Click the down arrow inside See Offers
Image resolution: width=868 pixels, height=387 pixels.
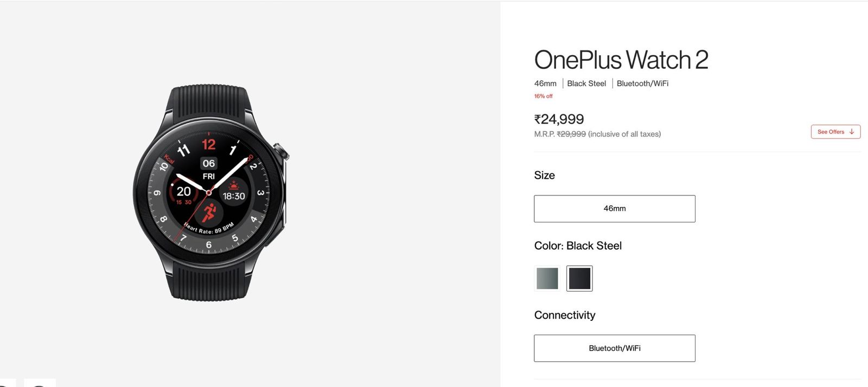[x=852, y=132]
